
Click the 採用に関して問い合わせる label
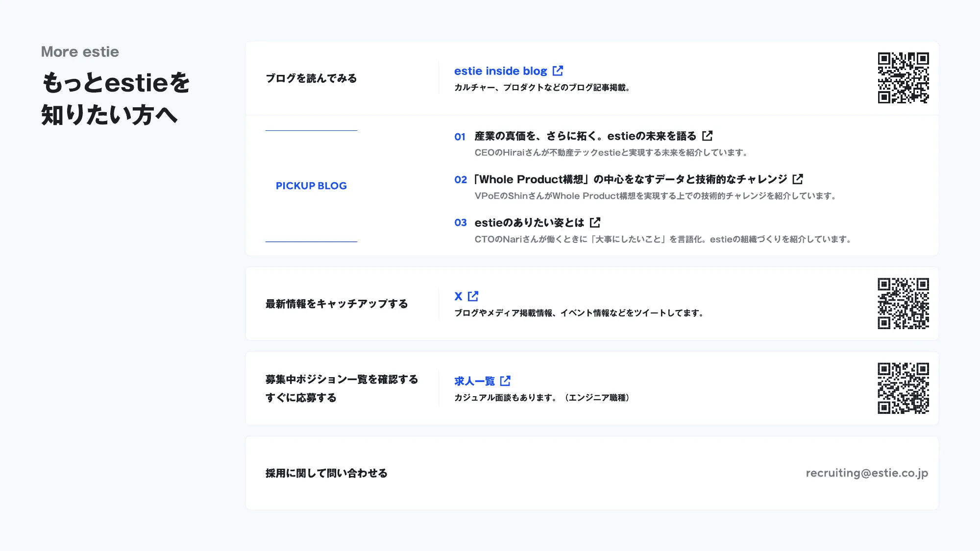coord(325,473)
